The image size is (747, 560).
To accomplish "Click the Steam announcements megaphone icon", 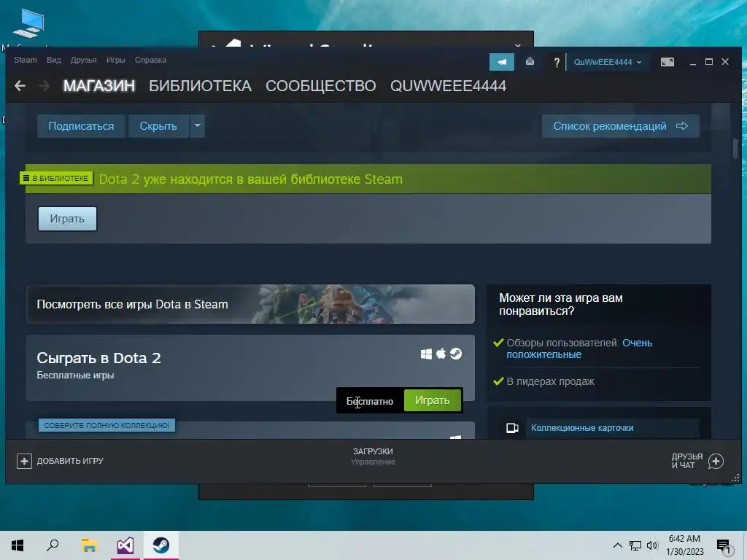I will (x=502, y=62).
